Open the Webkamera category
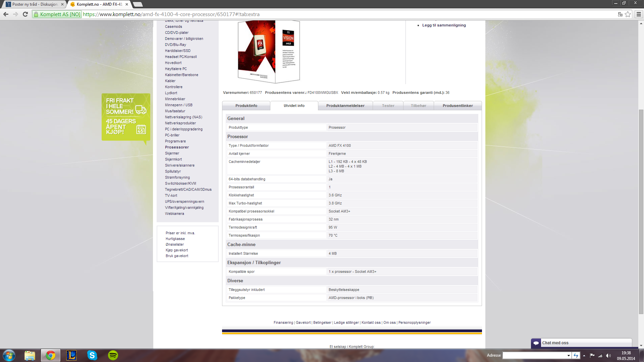This screenshot has width=644, height=362. [174, 214]
